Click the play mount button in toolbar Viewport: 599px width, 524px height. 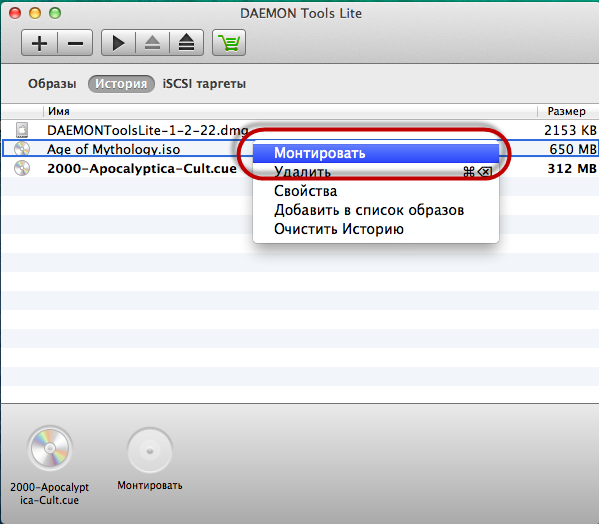click(x=118, y=43)
